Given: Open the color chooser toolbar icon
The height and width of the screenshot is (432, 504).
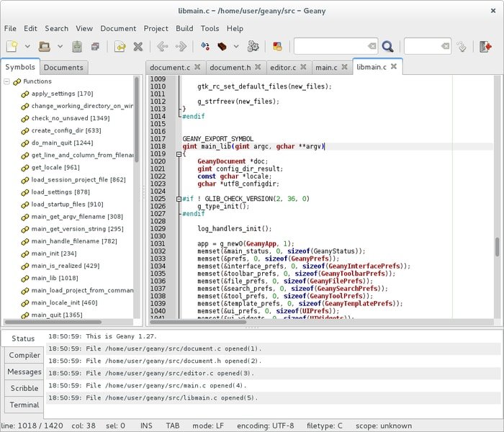Looking at the screenshot, I should point(276,47).
